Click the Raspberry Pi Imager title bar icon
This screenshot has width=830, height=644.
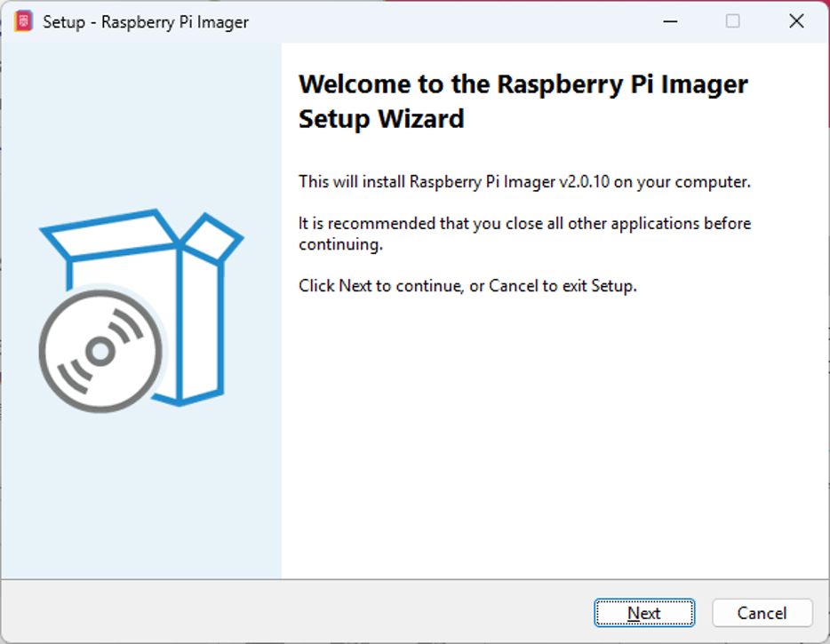tap(23, 21)
